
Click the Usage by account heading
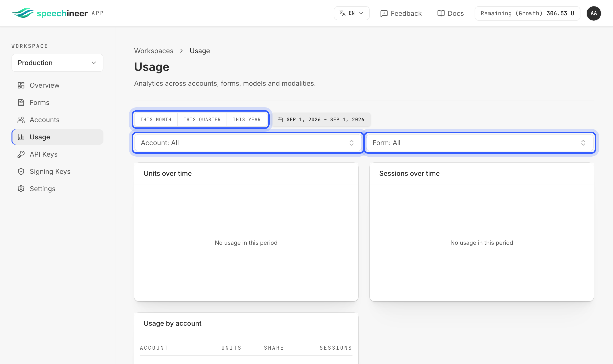(x=173, y=323)
